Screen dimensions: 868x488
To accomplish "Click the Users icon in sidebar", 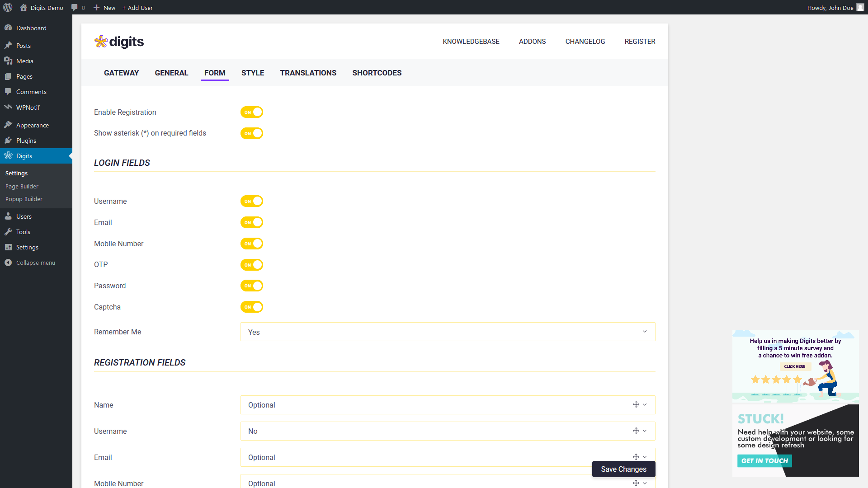I will click(8, 216).
